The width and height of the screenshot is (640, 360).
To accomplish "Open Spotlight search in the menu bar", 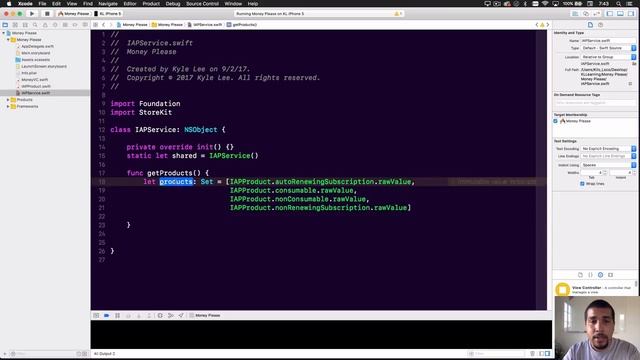I will tap(619, 4).
